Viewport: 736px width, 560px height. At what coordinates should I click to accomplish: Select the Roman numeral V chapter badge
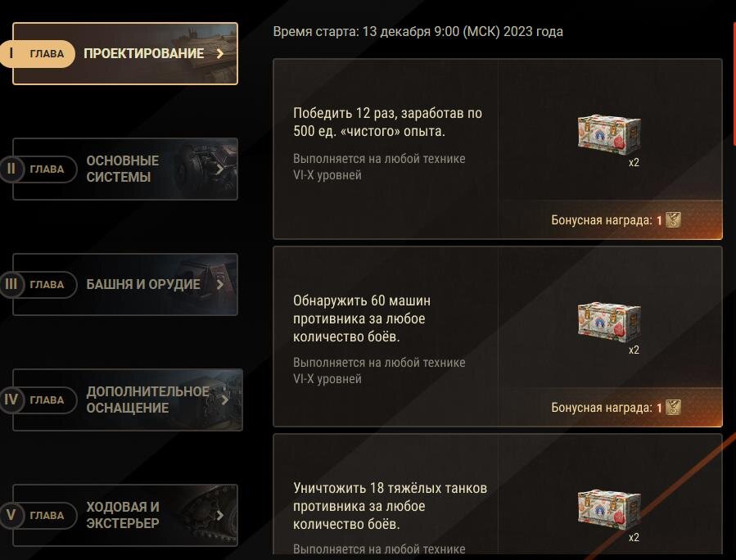tap(11, 515)
